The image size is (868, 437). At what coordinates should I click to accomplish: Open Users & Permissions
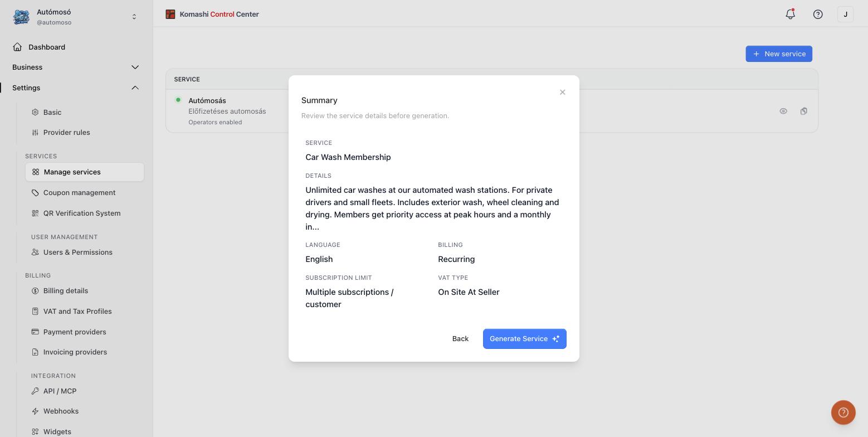[x=78, y=252]
